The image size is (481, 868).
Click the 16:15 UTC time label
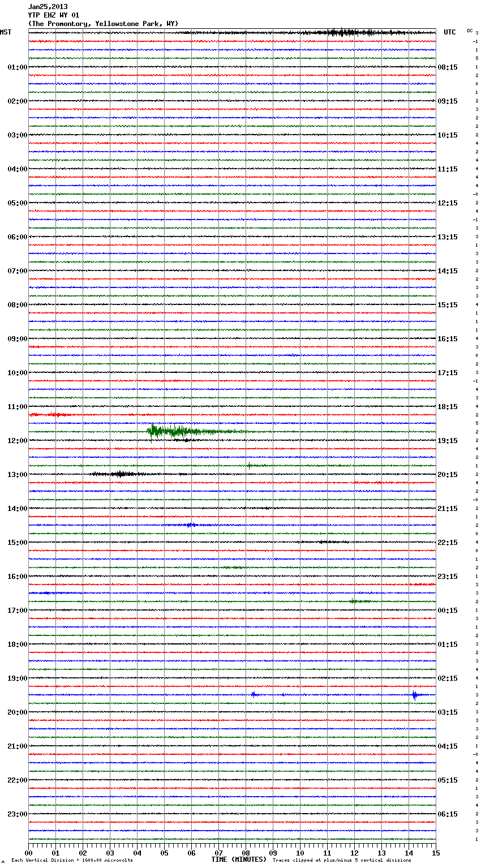(448, 339)
